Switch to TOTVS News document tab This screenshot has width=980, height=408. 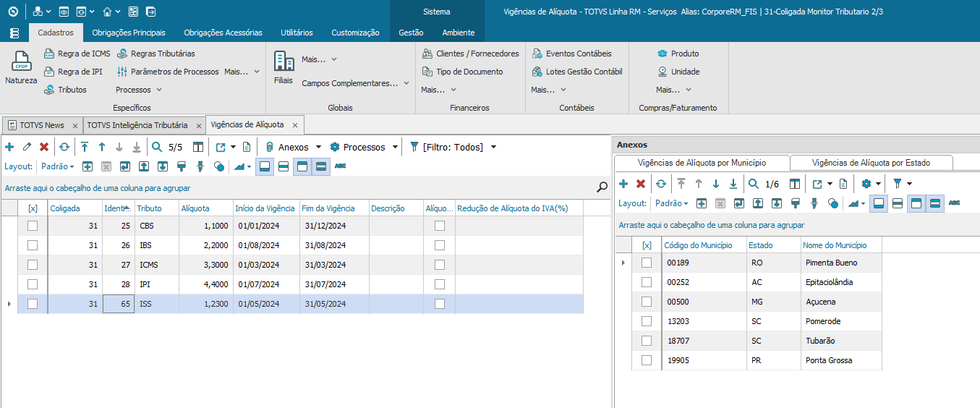click(42, 125)
